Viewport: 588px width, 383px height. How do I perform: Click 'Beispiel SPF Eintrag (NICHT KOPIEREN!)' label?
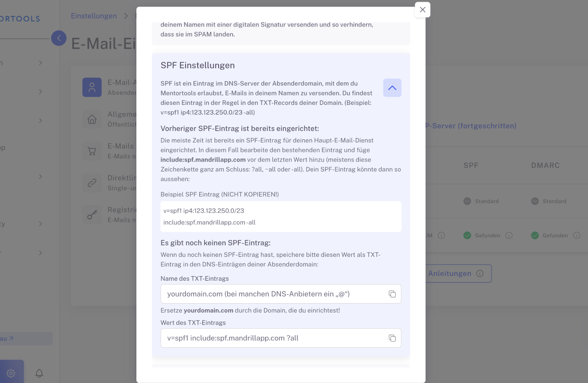pyautogui.click(x=220, y=194)
